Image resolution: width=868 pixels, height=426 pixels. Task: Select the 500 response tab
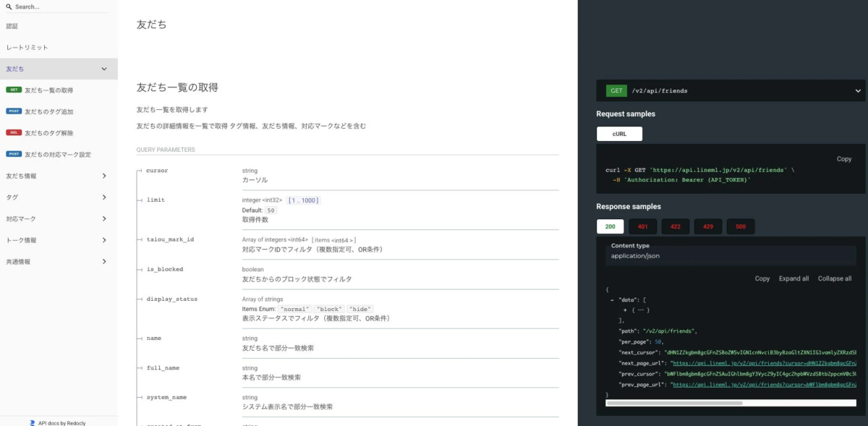[x=740, y=226]
